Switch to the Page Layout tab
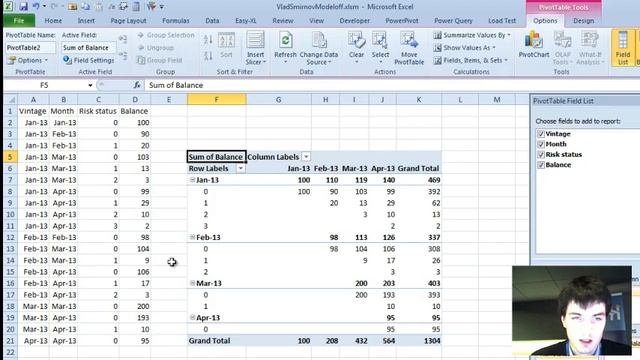Image resolution: width=640 pixels, height=360 pixels. [128, 20]
